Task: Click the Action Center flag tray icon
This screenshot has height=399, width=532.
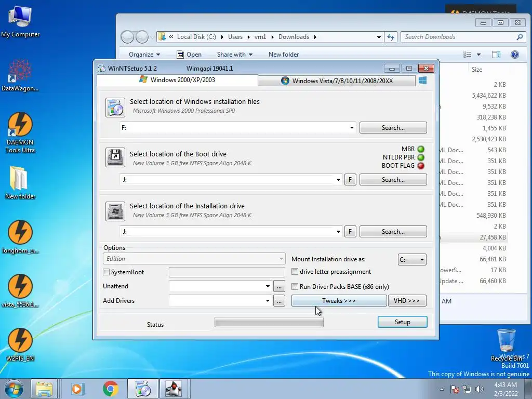Action: tap(455, 389)
